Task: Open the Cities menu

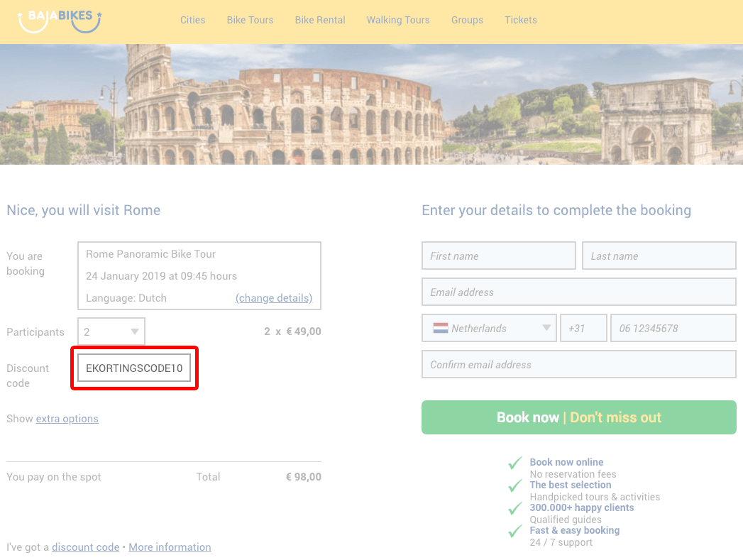Action: point(192,20)
